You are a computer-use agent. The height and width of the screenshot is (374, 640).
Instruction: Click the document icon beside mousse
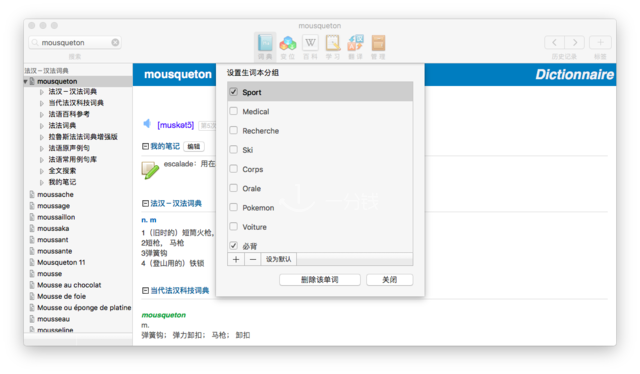[x=32, y=274]
